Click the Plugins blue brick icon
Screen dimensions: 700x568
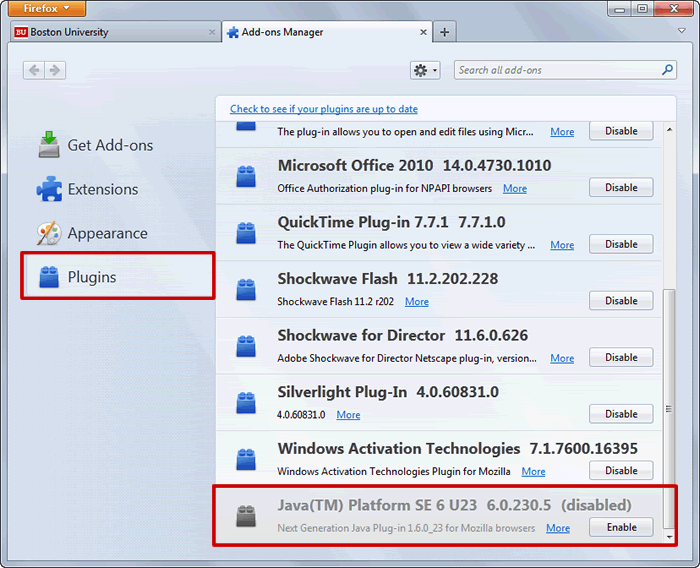49,277
